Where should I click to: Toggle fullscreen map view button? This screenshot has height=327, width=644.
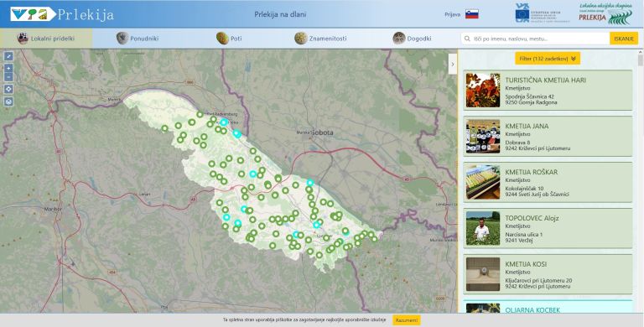[8, 56]
